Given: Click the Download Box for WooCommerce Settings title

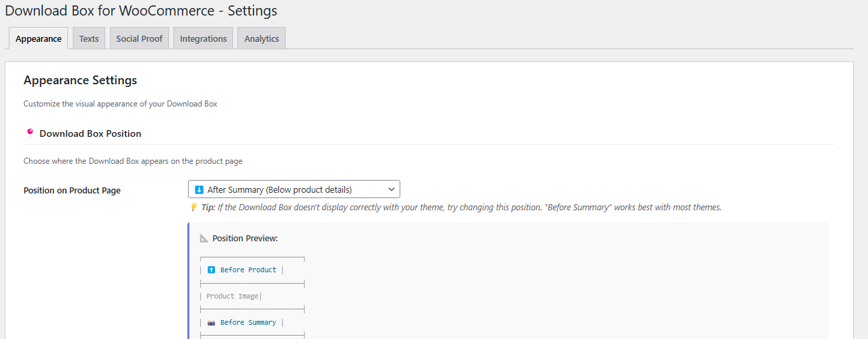Looking at the screenshot, I should [141, 11].
